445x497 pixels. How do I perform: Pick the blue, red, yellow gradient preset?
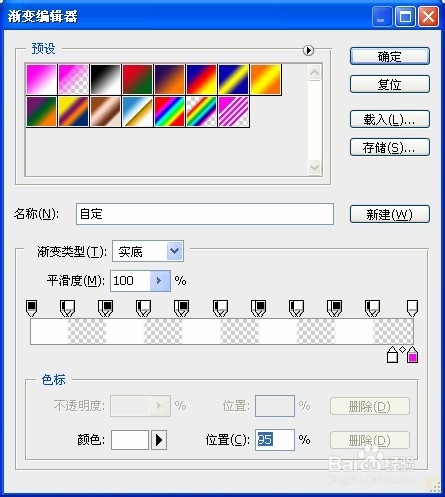tap(202, 80)
